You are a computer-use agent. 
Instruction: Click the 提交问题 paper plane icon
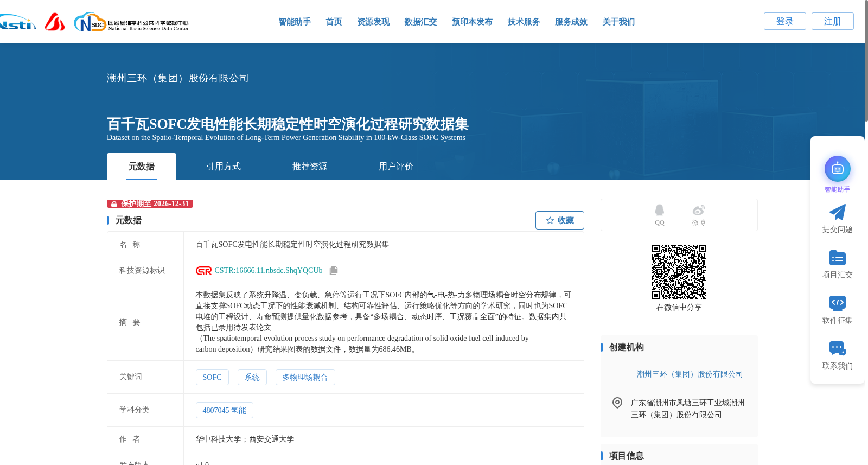coord(837,212)
